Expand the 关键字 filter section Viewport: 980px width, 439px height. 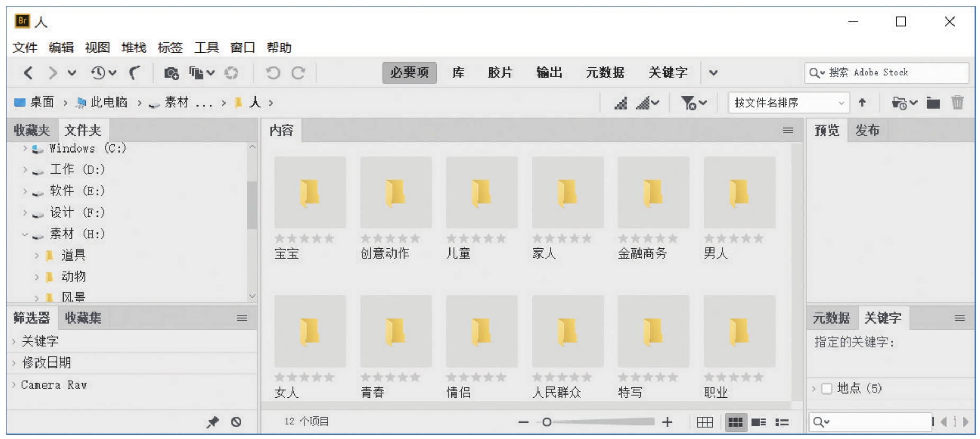pyautogui.click(x=14, y=342)
